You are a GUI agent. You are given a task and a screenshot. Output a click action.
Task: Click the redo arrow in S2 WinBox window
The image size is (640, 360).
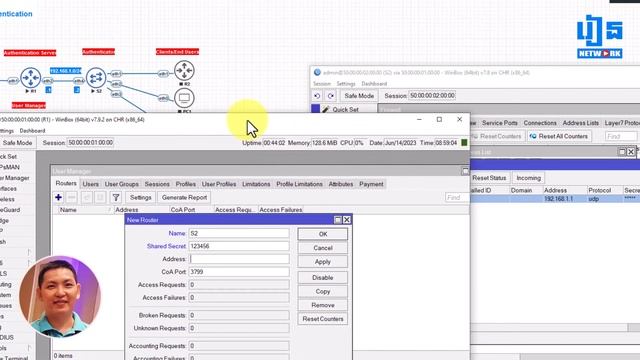(331, 96)
